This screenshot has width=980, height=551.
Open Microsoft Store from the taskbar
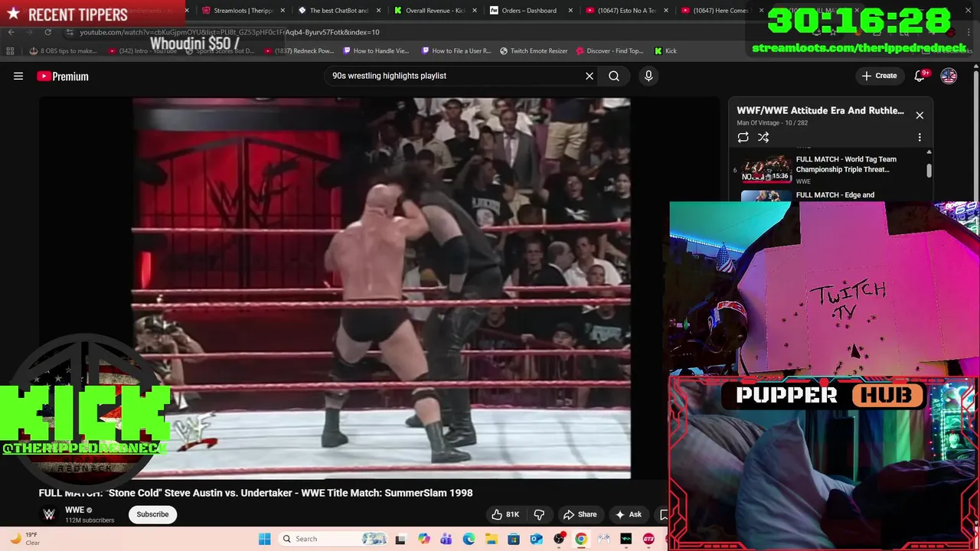click(x=514, y=539)
